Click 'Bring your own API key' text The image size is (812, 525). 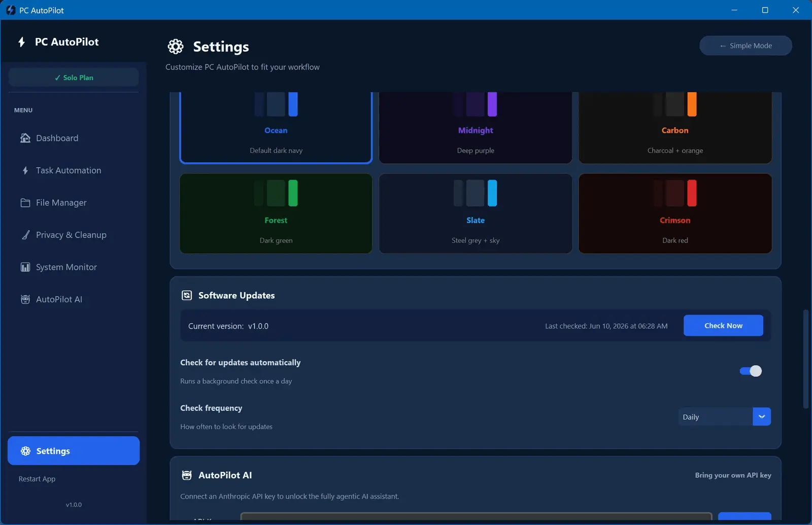click(x=733, y=475)
